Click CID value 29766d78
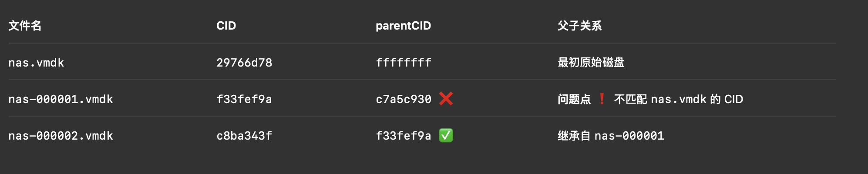The image size is (868, 174). pos(244,63)
